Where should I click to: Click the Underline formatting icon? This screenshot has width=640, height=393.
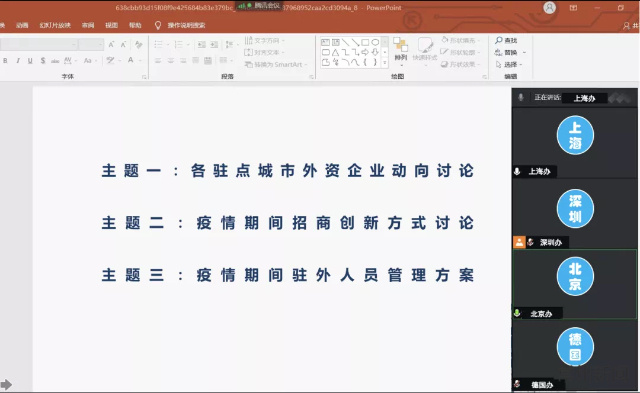[30, 61]
